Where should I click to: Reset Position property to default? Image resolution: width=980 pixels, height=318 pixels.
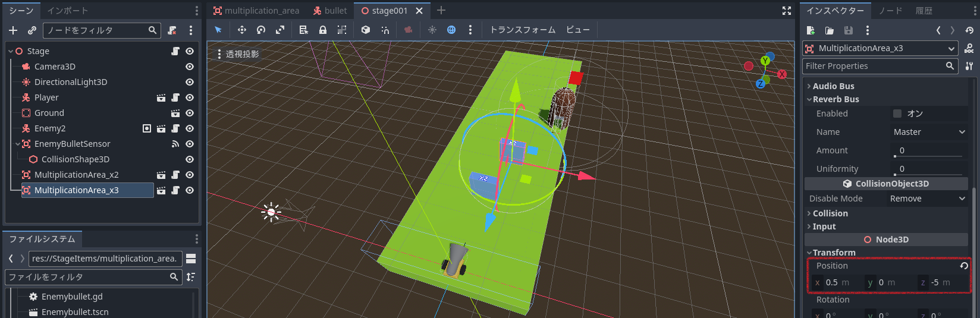(964, 266)
